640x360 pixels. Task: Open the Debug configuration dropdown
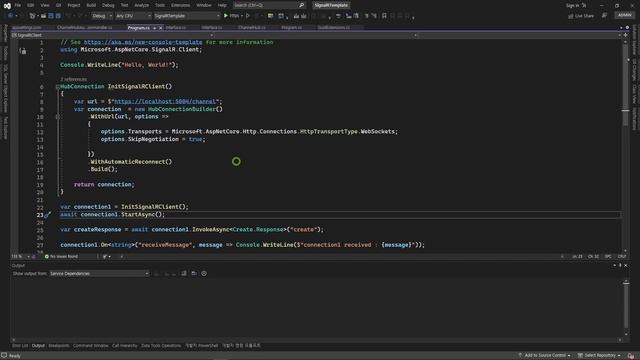[x=102, y=16]
